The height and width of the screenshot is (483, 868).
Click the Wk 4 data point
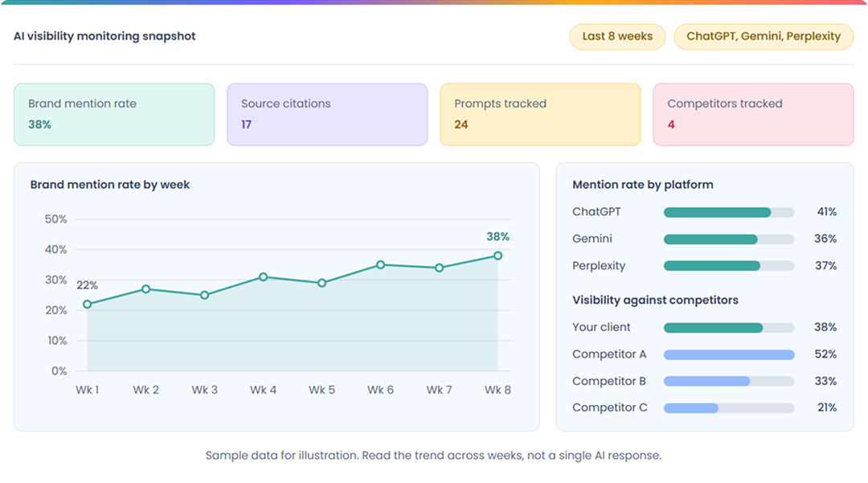click(x=263, y=276)
